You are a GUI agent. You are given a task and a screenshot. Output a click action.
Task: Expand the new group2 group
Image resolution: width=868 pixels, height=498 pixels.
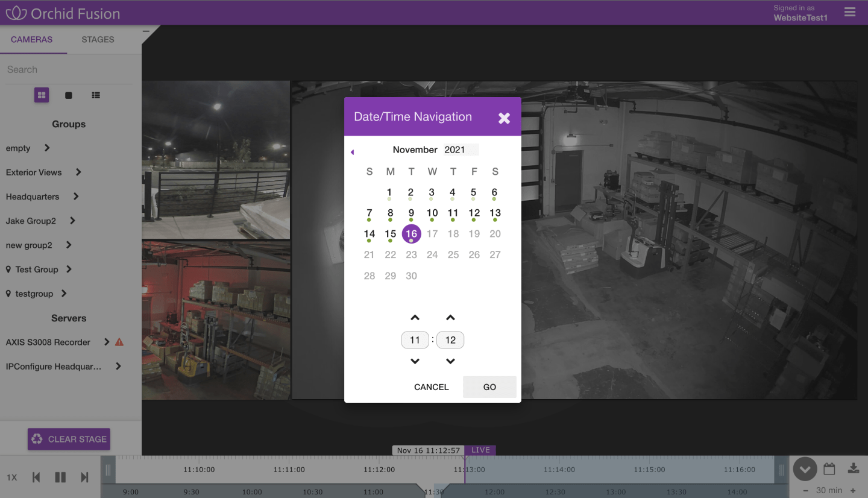[x=69, y=245]
